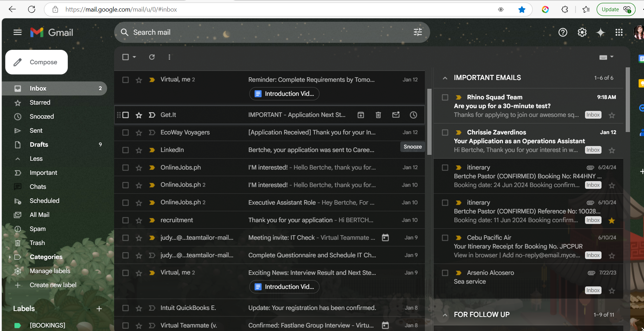Open the main menu hamburger icon

pyautogui.click(x=18, y=32)
